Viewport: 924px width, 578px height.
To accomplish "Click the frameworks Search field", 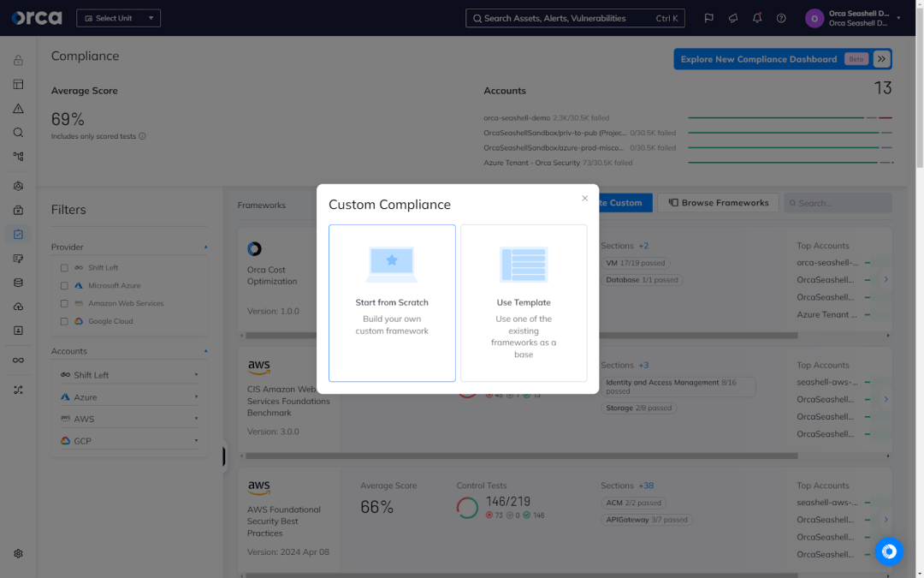I will pyautogui.click(x=838, y=203).
